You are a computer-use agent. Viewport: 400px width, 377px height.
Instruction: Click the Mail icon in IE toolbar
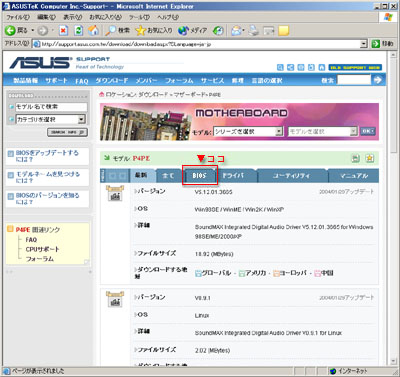(237, 31)
